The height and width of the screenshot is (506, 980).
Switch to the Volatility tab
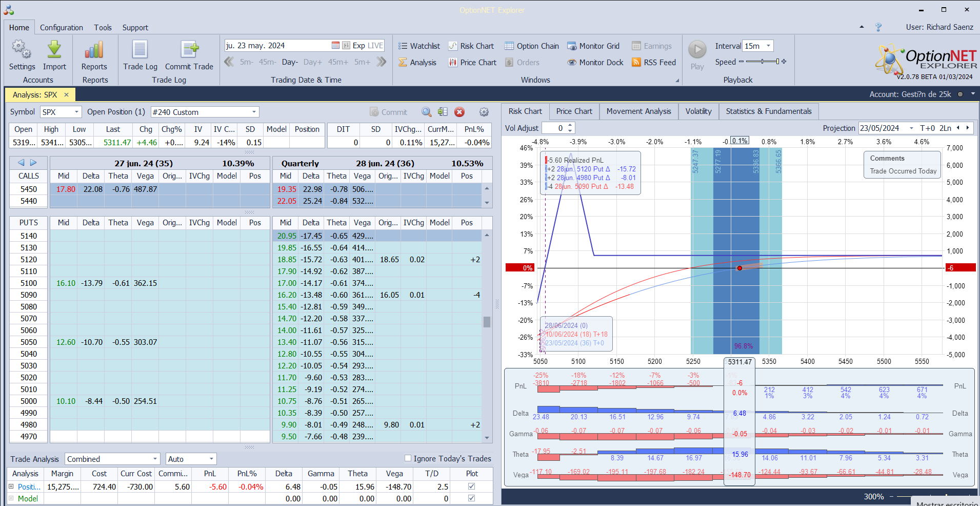pyautogui.click(x=698, y=111)
